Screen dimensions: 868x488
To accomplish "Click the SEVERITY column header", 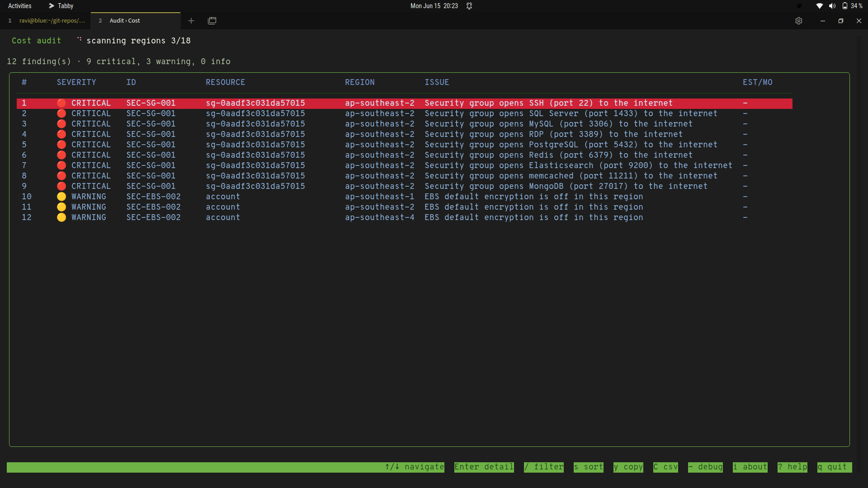I will [x=76, y=82].
